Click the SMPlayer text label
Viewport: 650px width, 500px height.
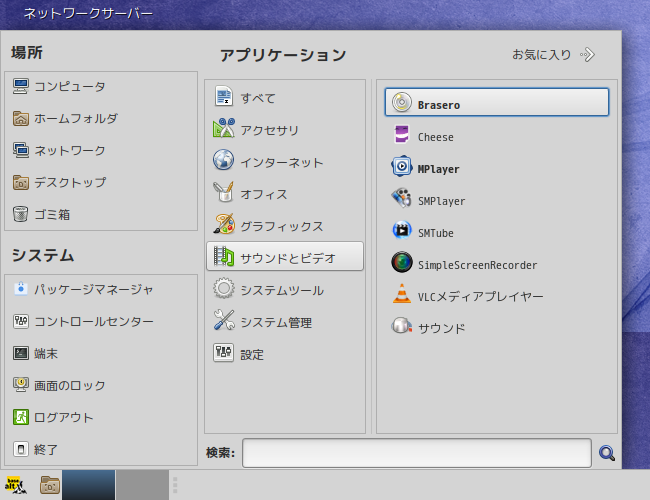point(441,201)
